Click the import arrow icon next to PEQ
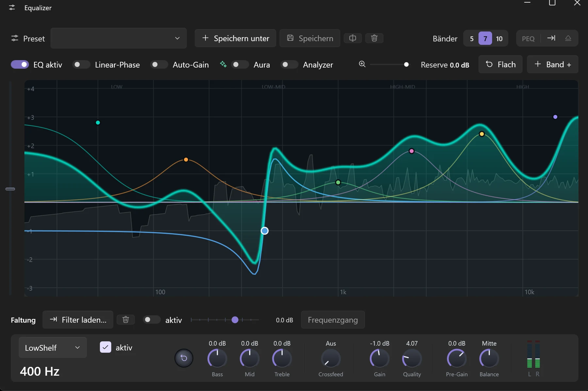 [551, 38]
